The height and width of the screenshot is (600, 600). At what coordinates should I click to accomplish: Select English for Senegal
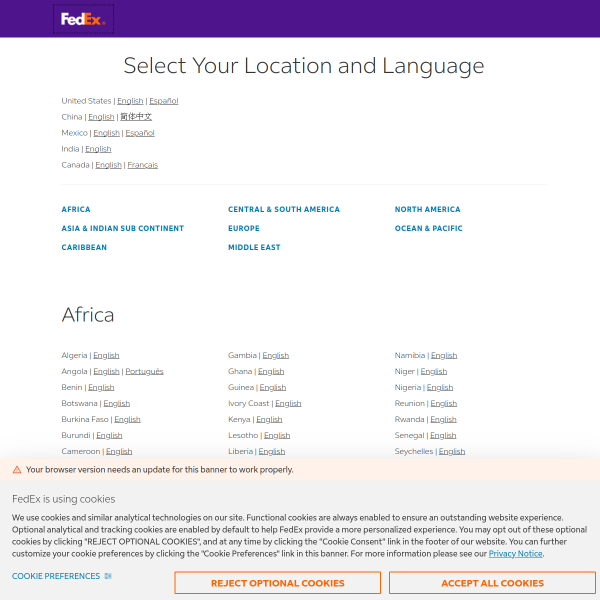pos(443,436)
